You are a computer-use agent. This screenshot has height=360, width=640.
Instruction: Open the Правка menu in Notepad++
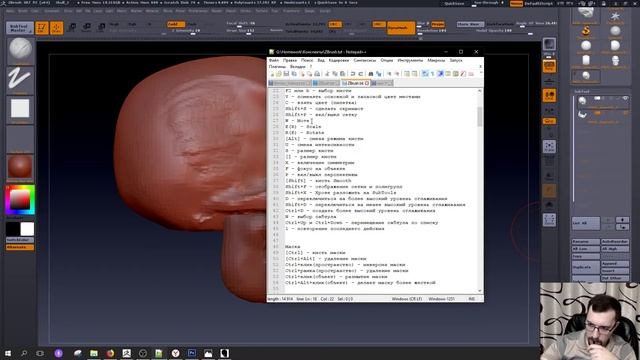(x=290, y=60)
